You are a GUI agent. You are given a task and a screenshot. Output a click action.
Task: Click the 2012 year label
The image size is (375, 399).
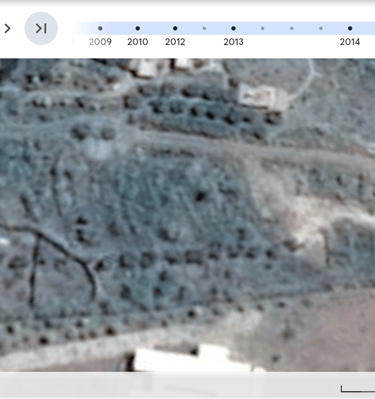[x=175, y=42]
